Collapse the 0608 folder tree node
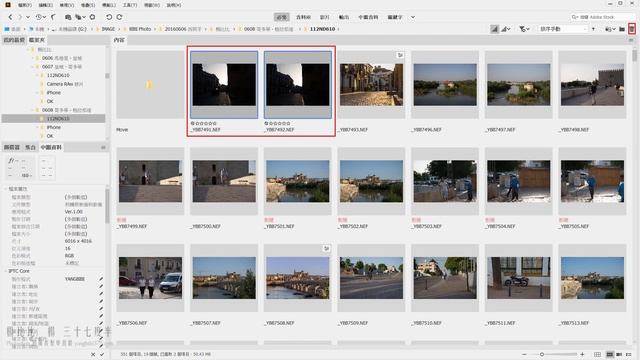This screenshot has height=360, width=640. [33, 110]
